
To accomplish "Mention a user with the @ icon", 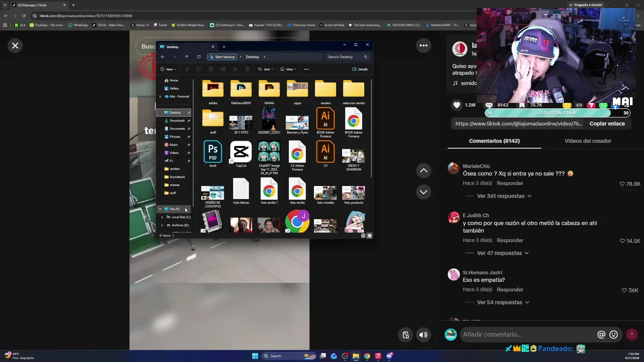I will pyautogui.click(x=601, y=334).
